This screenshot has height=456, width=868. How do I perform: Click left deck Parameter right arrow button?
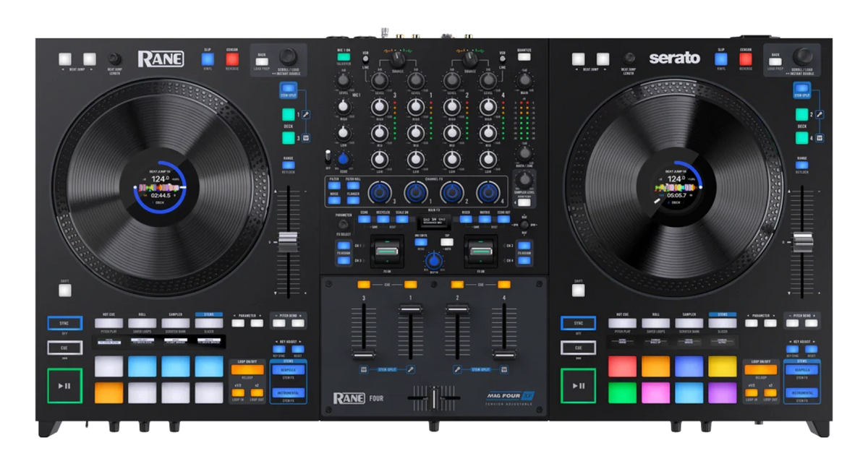click(x=256, y=324)
